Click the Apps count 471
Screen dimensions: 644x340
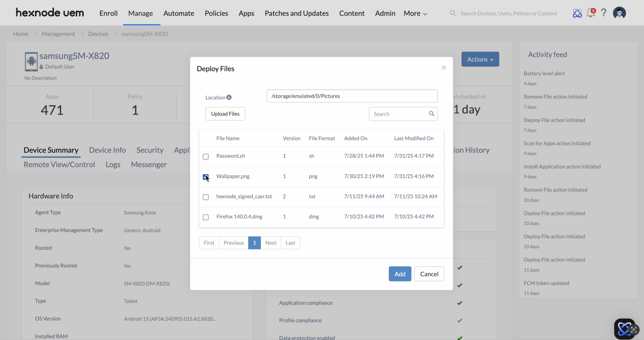click(52, 110)
